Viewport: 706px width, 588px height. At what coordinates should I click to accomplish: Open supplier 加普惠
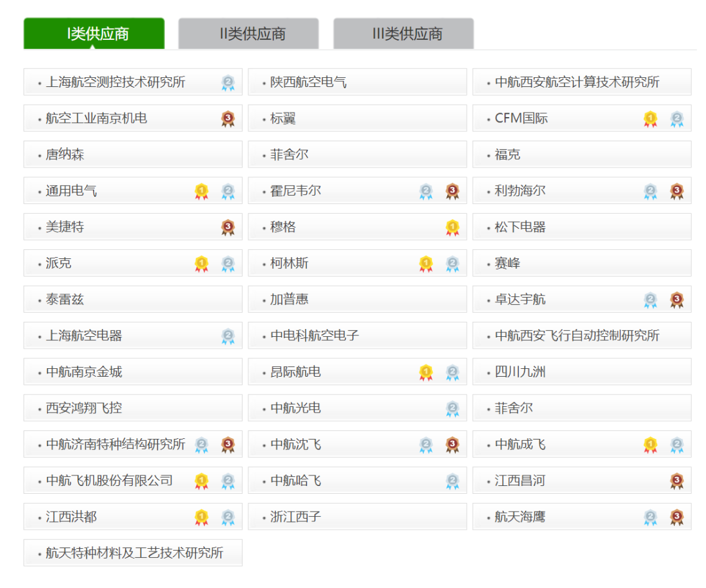click(x=358, y=299)
